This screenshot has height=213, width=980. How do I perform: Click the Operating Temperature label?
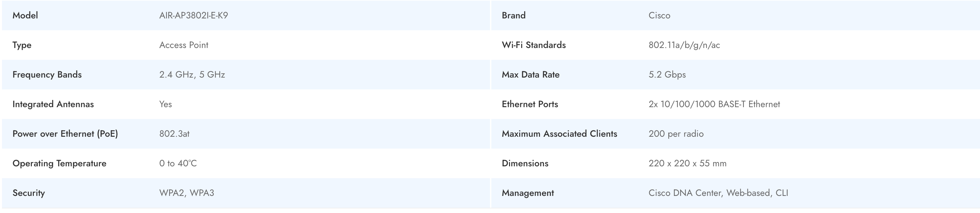pyautogui.click(x=59, y=163)
